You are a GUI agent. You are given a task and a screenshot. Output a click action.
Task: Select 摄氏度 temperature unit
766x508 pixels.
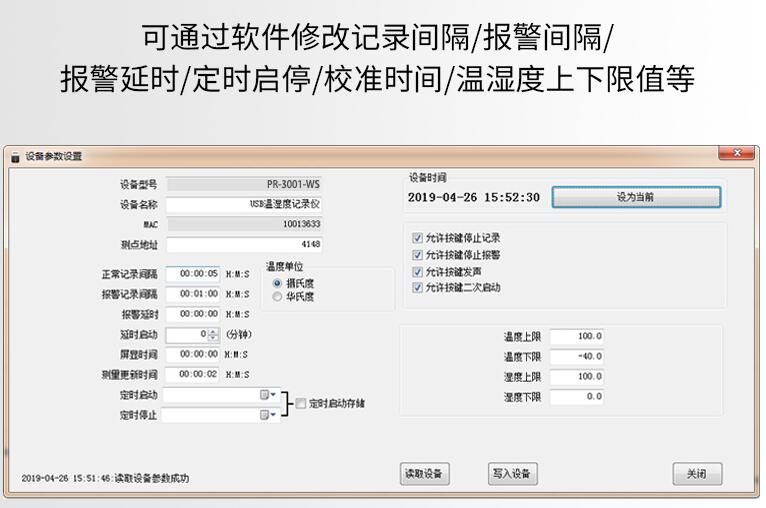tap(277, 284)
